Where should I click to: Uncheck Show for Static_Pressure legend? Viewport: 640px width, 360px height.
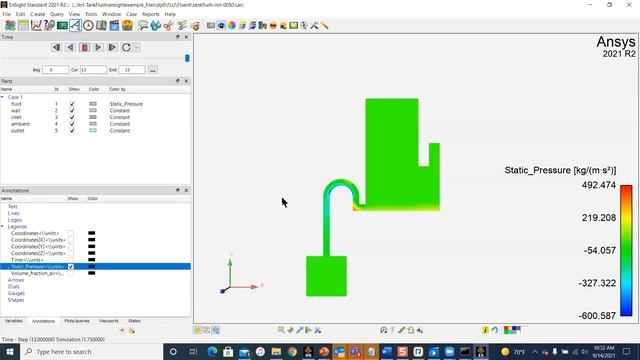[x=71, y=267]
